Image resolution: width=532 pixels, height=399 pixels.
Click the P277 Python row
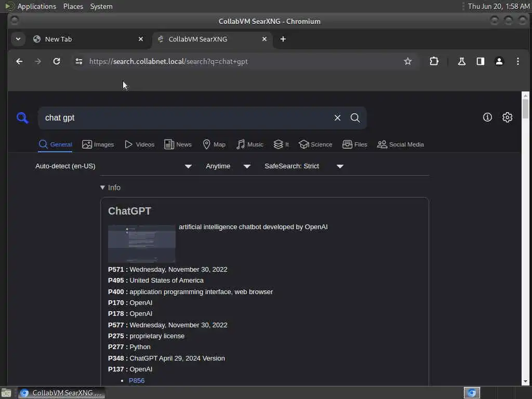click(129, 347)
